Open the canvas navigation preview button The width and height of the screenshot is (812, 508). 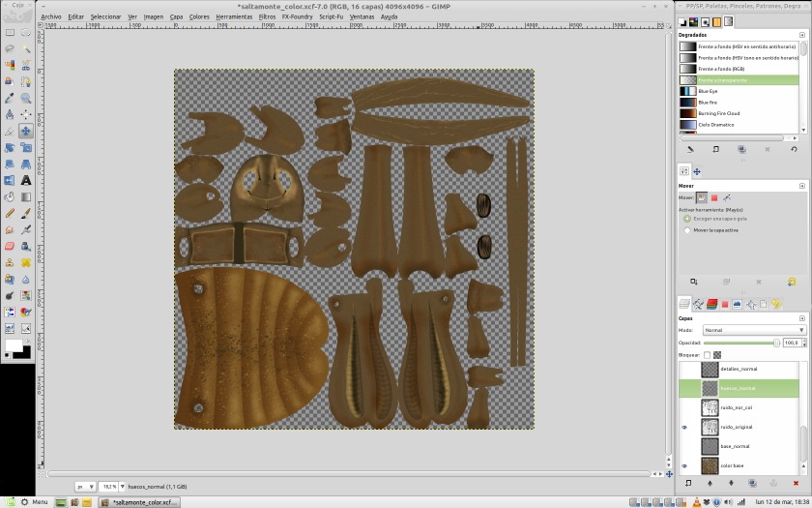click(x=669, y=474)
